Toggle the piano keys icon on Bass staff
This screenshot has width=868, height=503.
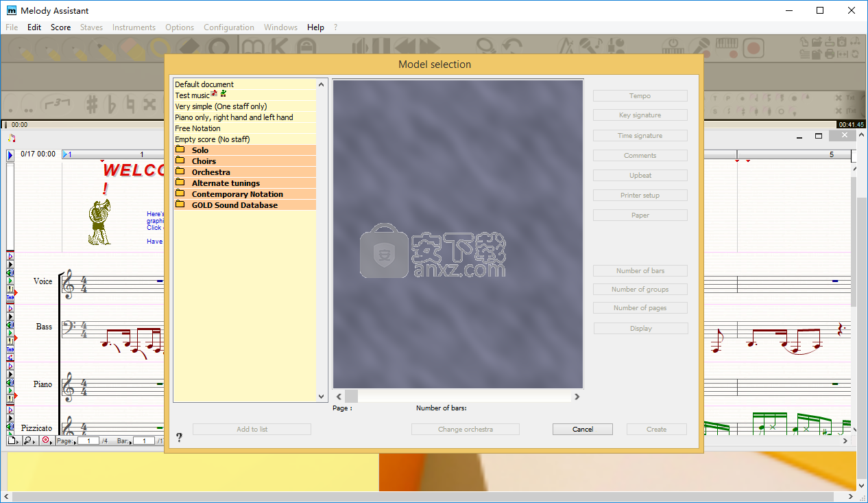click(x=10, y=340)
